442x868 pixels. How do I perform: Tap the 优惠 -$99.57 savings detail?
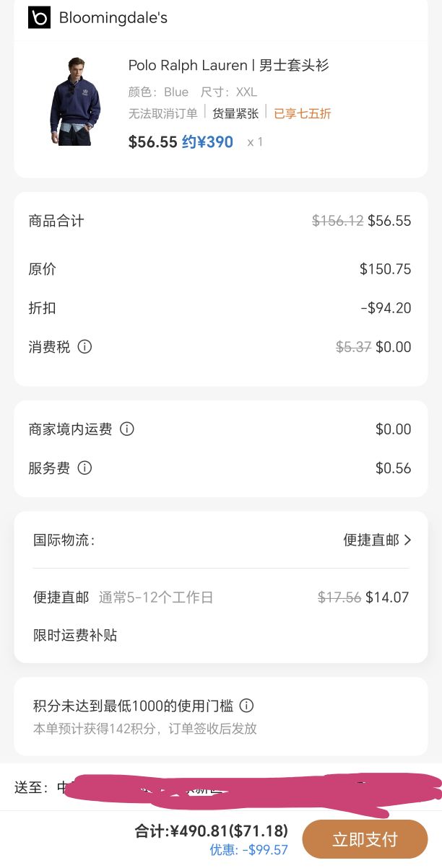[249, 851]
